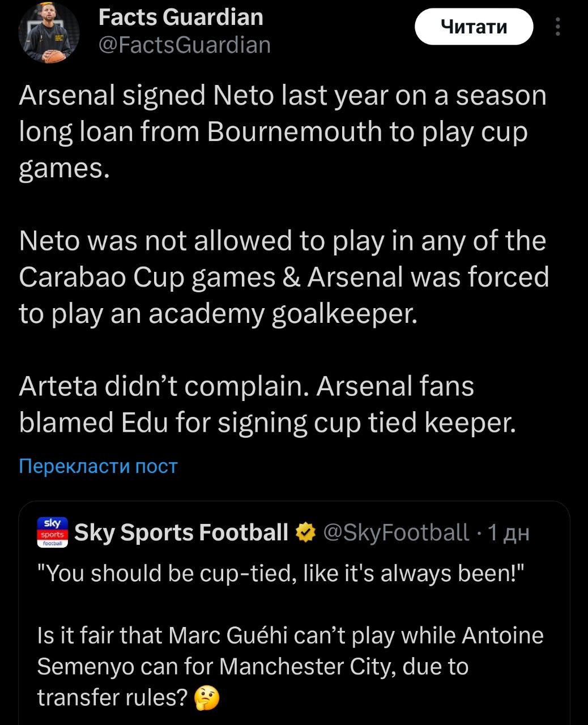
Task: Click the Sky Sports logo avatar
Action: [x=52, y=532]
